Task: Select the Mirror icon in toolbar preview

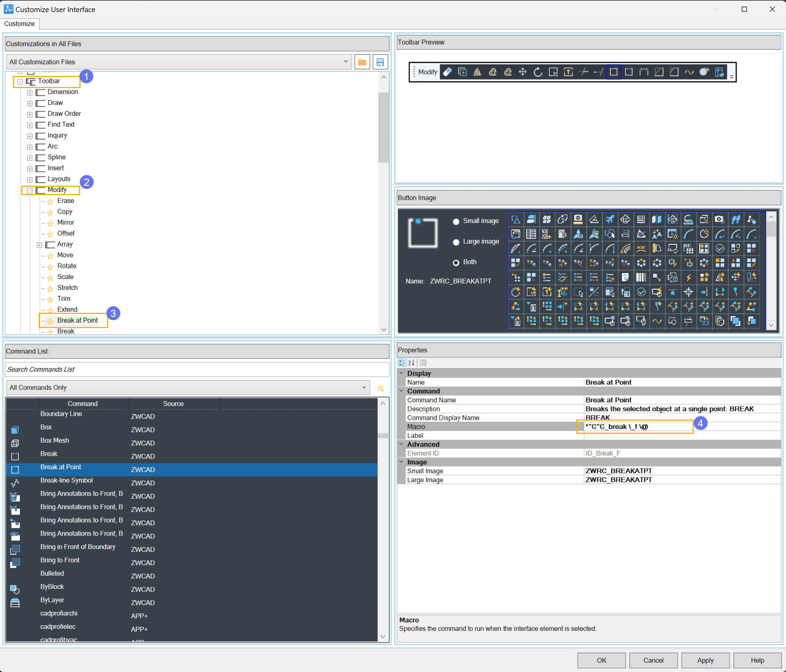Action: pyautogui.click(x=477, y=72)
